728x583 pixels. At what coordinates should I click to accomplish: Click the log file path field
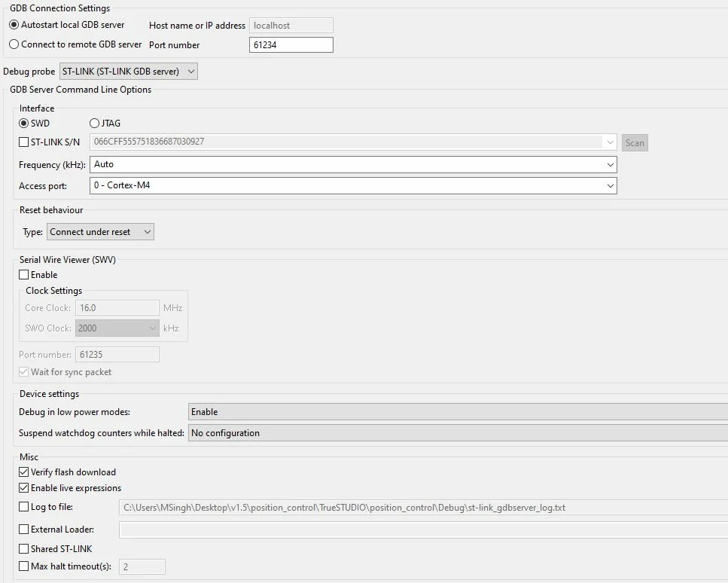423,508
